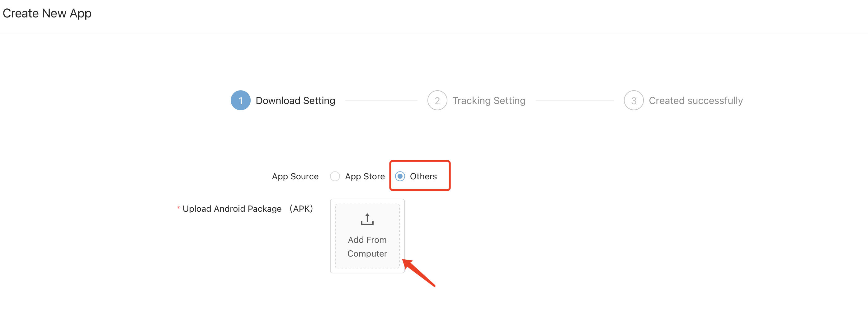868x312 pixels.
Task: Click the App Store option label
Action: 365,176
